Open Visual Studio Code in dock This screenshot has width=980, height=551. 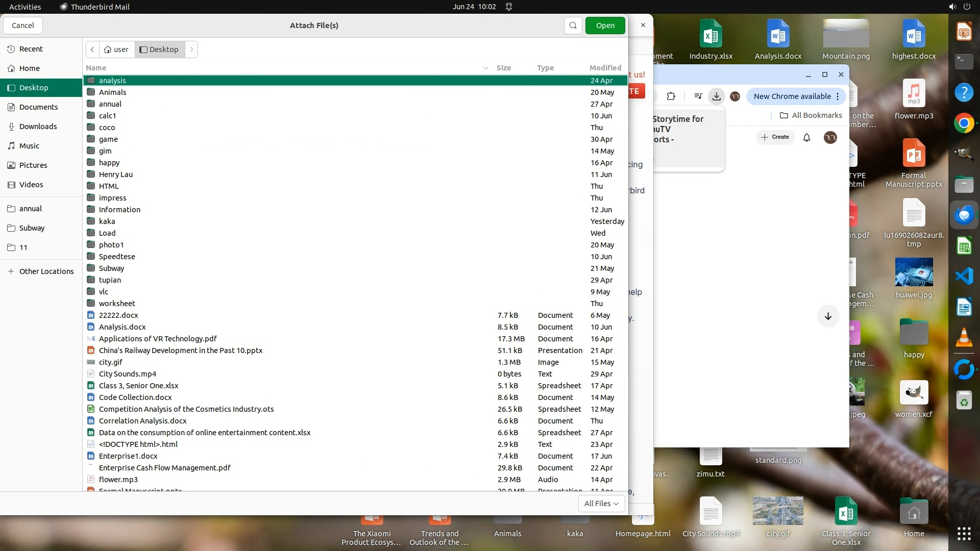coord(964,276)
